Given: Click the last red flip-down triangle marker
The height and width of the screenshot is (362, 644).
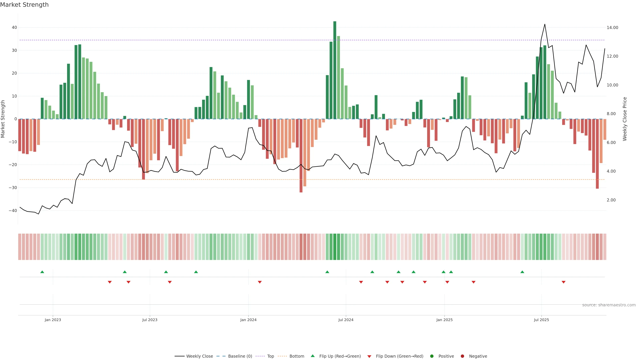Looking at the screenshot, I should coord(563,282).
